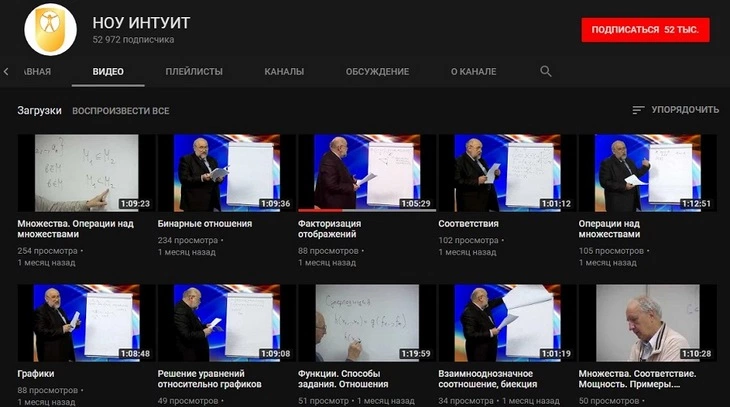
Task: Click the 105 просмотров view count
Action: tap(611, 251)
